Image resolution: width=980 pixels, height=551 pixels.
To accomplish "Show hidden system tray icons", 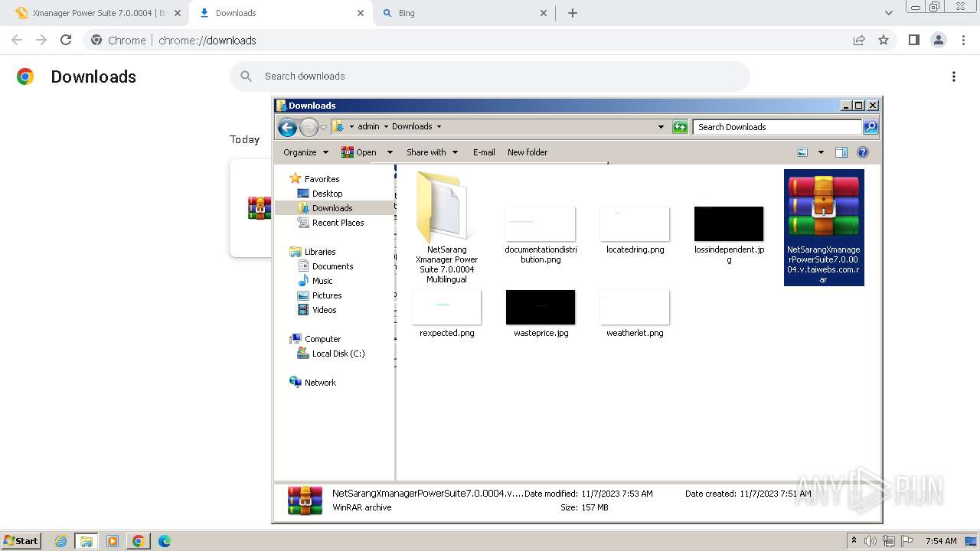I will (x=854, y=541).
